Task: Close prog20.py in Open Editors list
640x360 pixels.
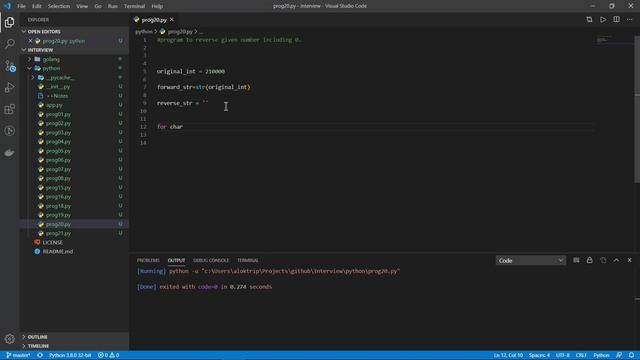Action: (31, 41)
